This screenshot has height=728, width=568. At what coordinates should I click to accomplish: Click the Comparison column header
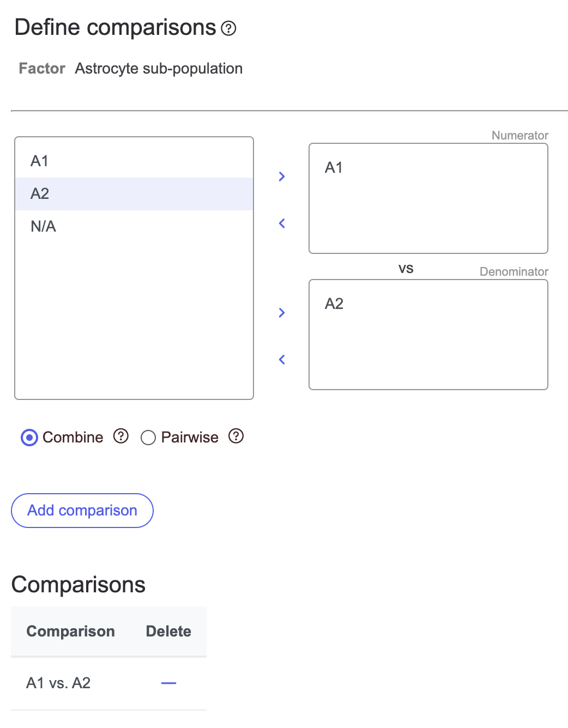pos(71,632)
